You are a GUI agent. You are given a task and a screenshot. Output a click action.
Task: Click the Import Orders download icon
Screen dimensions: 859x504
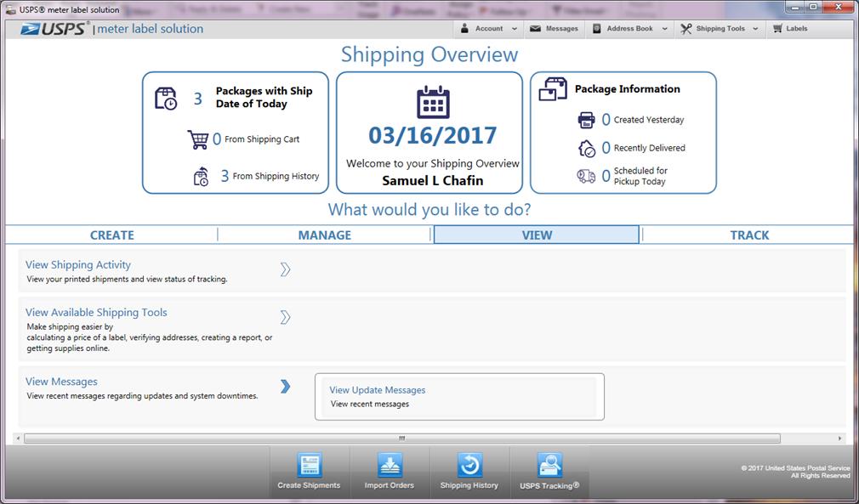(x=390, y=465)
